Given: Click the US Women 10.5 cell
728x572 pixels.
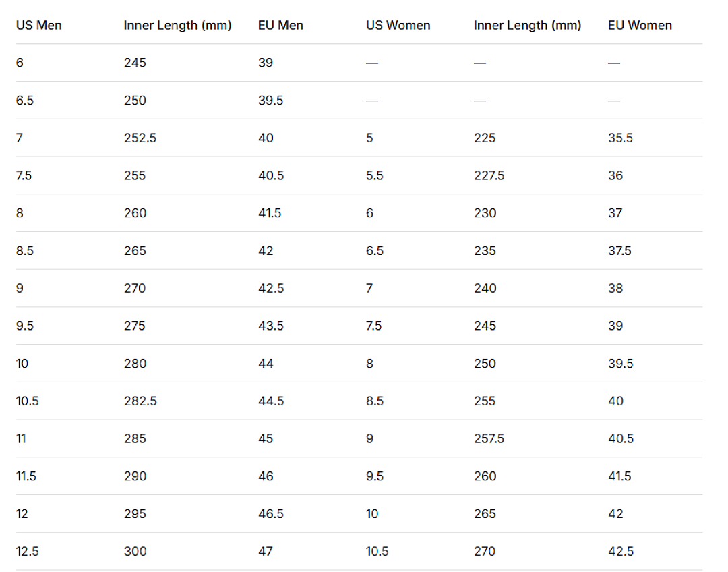Looking at the screenshot, I should (x=377, y=552).
